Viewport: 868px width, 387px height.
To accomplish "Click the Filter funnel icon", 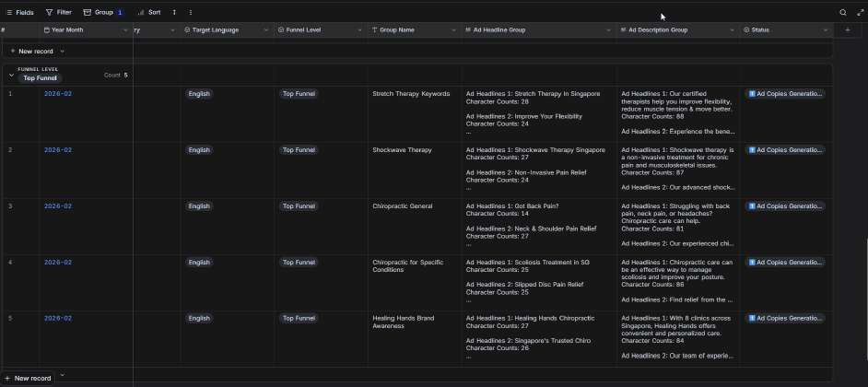I will point(49,12).
